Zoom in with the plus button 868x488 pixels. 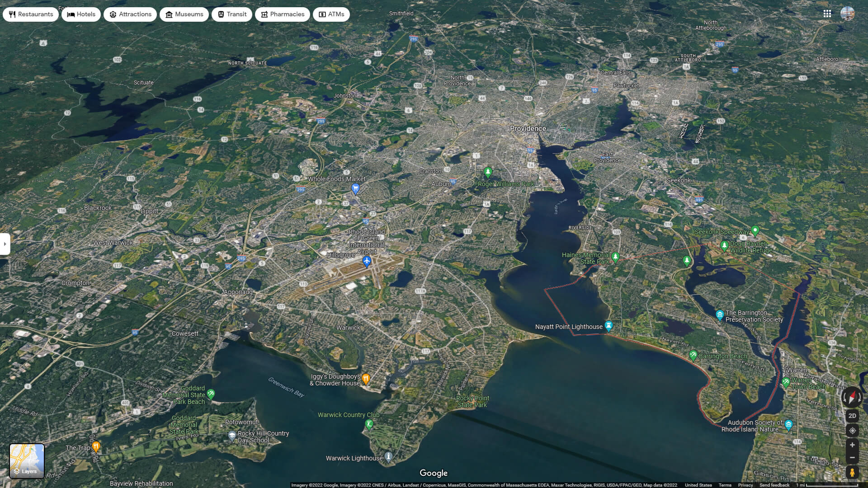click(852, 445)
